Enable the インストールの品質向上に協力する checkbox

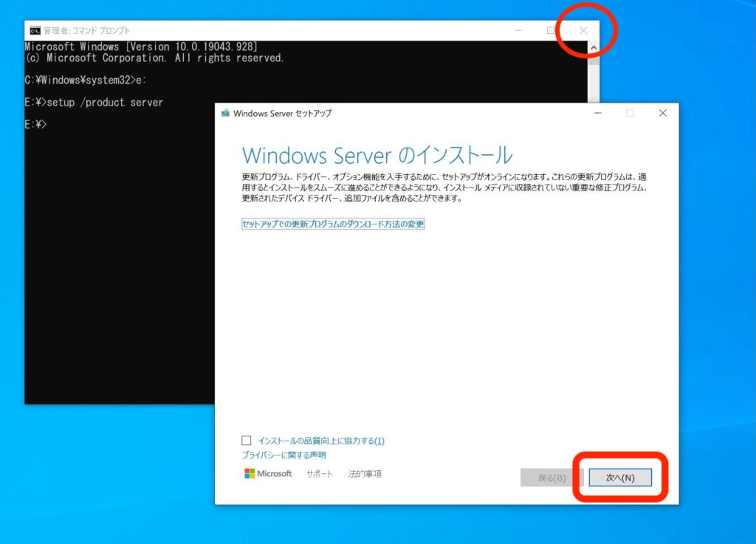point(247,441)
